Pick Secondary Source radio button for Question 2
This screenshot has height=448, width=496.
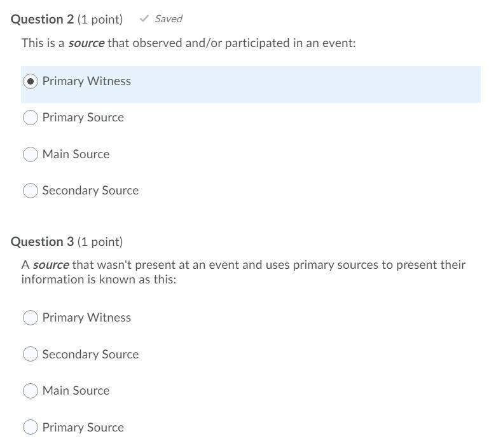30,191
